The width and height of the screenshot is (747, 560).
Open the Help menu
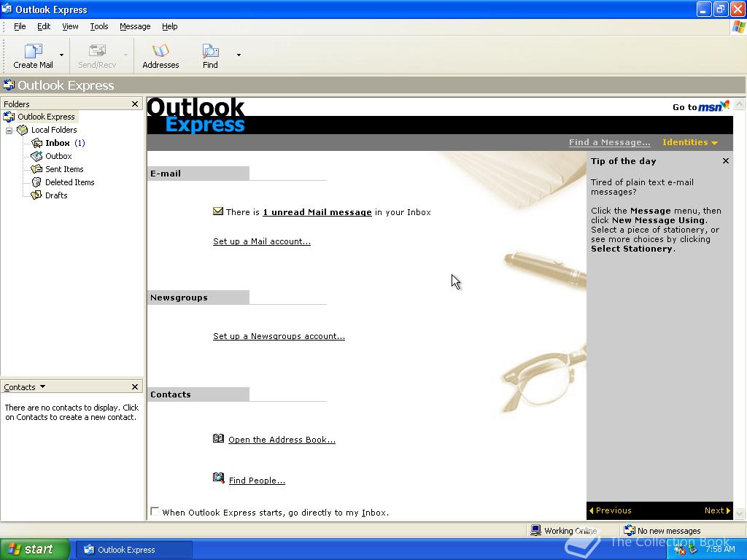coord(169,27)
